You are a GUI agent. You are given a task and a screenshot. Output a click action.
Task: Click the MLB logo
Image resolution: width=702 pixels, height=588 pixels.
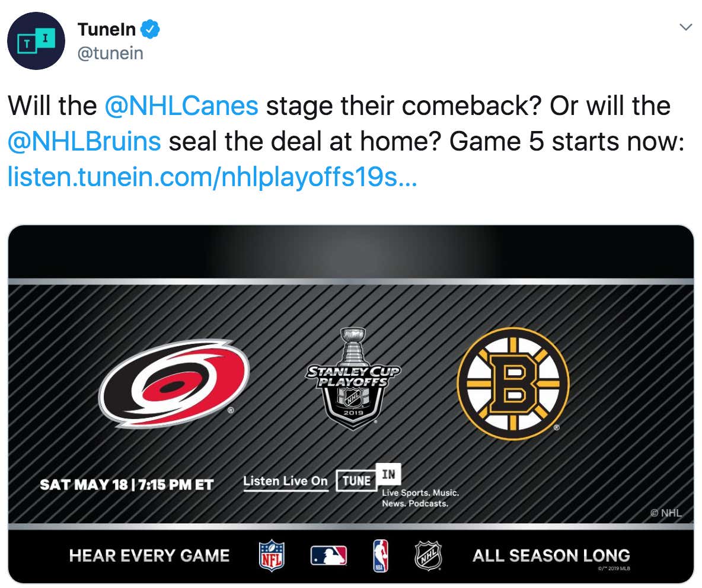(328, 555)
